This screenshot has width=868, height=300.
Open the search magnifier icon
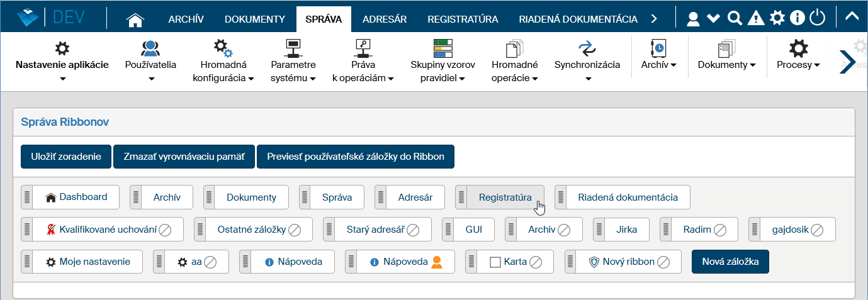tap(734, 18)
